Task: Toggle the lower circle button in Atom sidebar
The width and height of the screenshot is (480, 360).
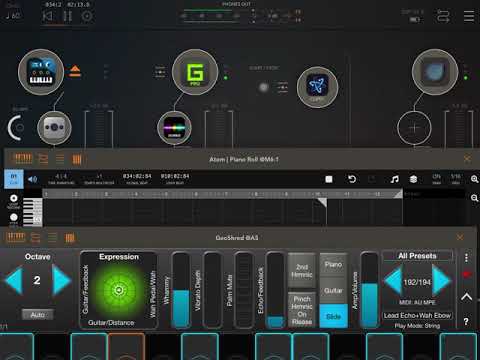Action: click(14, 217)
